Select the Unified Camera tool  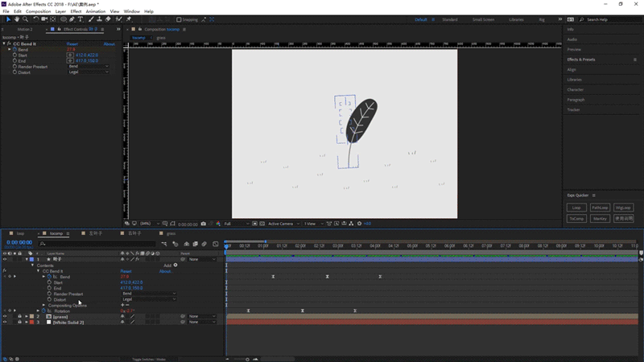point(44,19)
